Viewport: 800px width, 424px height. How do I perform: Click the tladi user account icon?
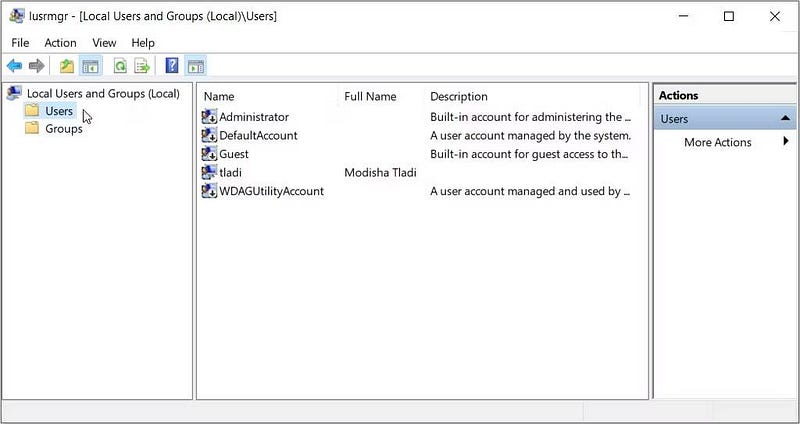[x=209, y=172]
